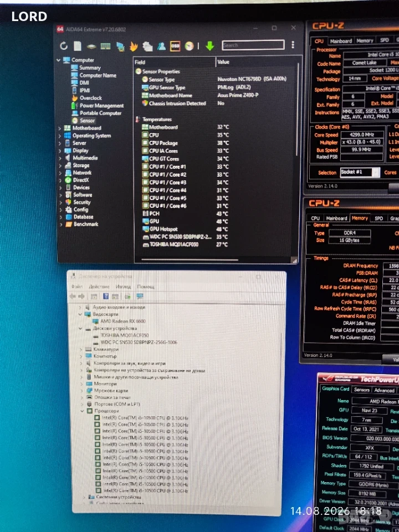Open the SensorPanel gauge toolbar icon
This screenshot has height=532, width=399.
[189, 46]
